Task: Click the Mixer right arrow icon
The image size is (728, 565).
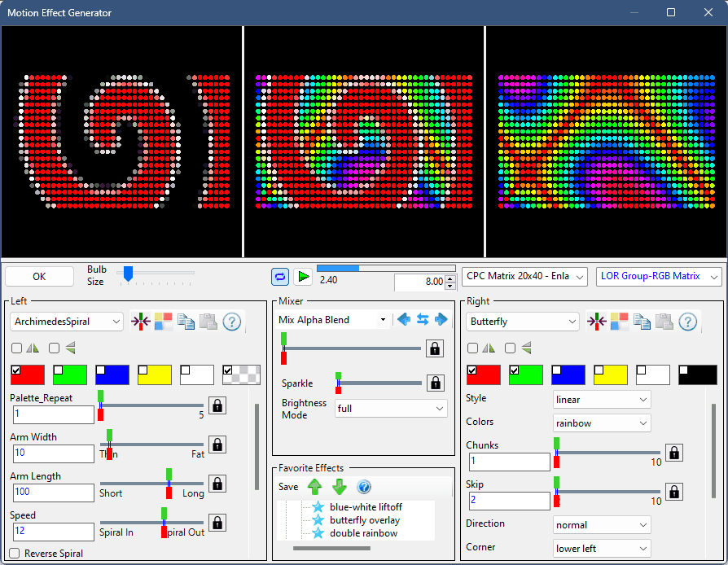Action: coord(441,319)
